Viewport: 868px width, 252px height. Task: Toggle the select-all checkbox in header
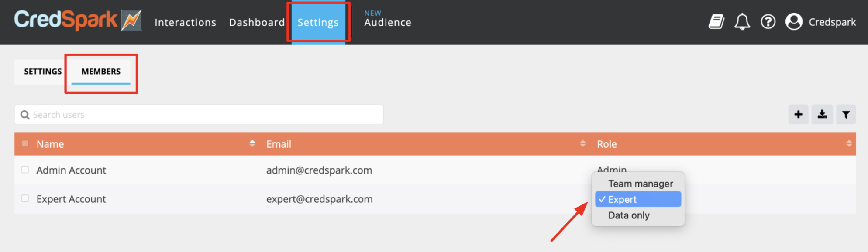pos(25,143)
